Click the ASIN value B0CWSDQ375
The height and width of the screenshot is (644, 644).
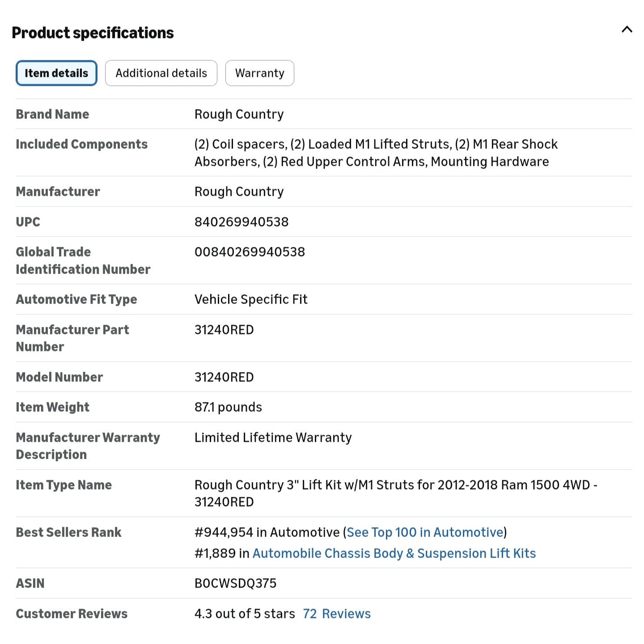coord(236,583)
